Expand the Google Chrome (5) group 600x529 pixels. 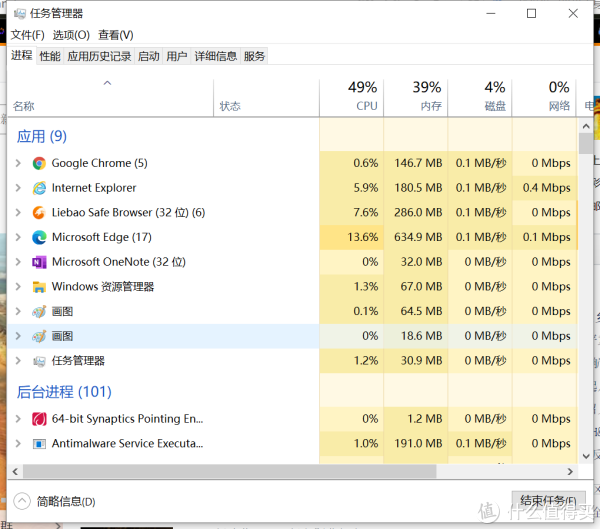coord(18,163)
